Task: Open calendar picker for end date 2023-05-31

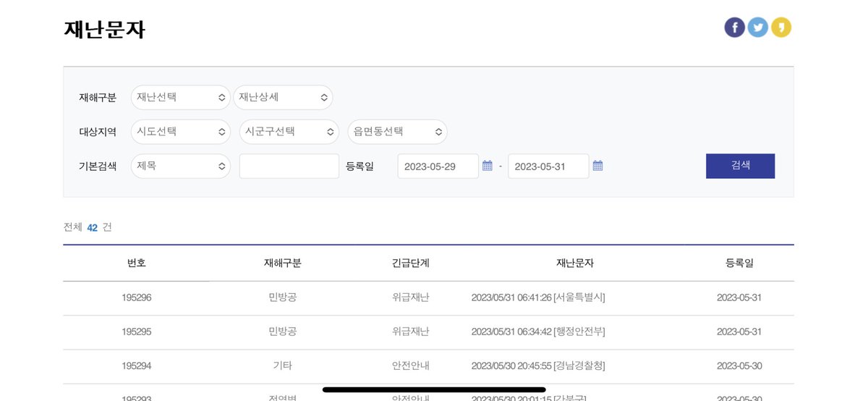Action: pos(597,166)
